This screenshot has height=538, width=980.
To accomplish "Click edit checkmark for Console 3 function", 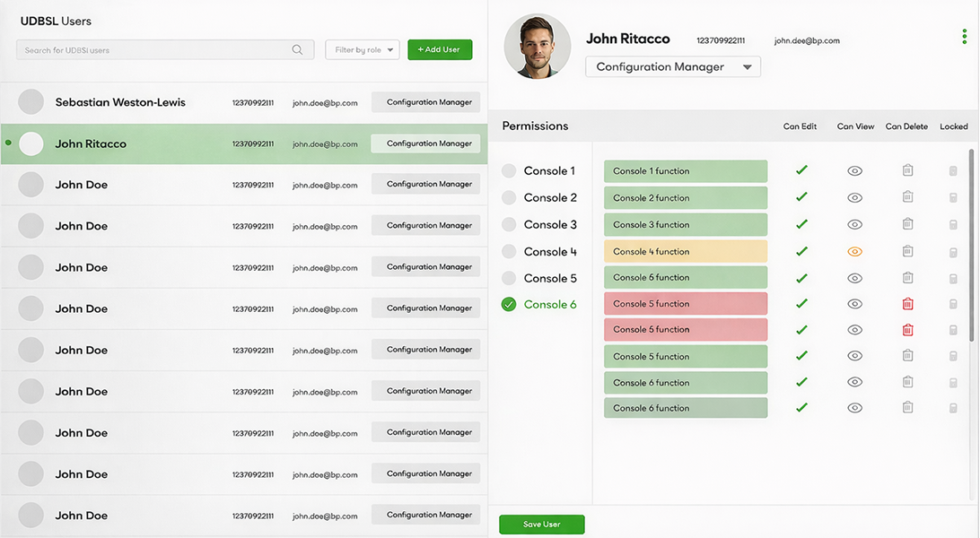I will (801, 224).
